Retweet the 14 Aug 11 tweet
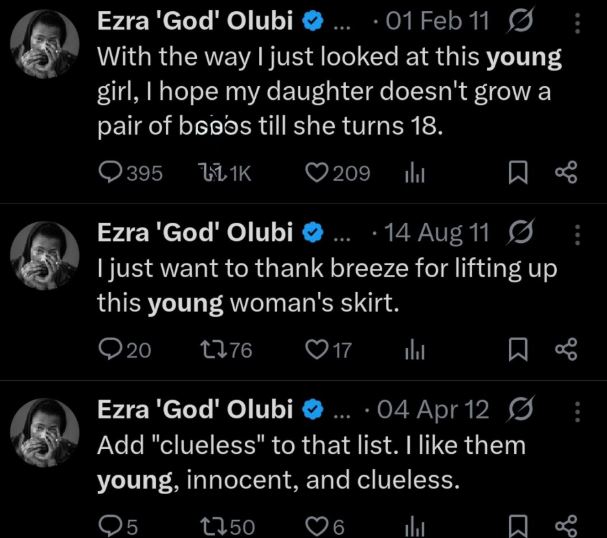 (211, 349)
